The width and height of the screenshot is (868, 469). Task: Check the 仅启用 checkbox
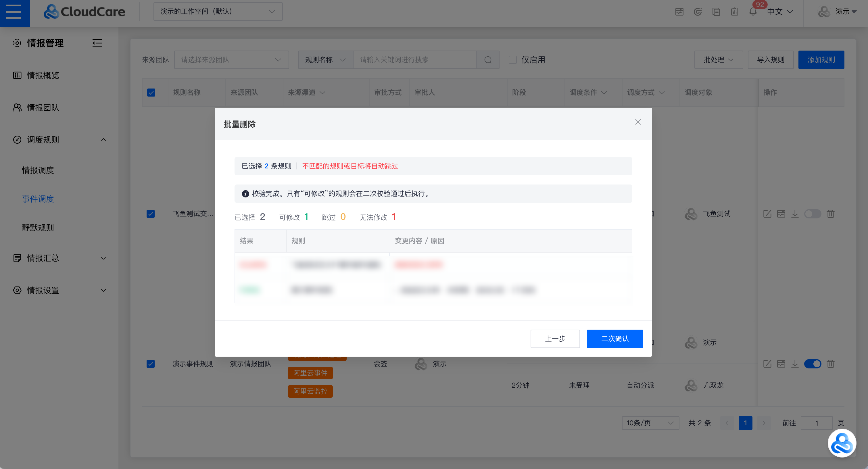tap(512, 60)
